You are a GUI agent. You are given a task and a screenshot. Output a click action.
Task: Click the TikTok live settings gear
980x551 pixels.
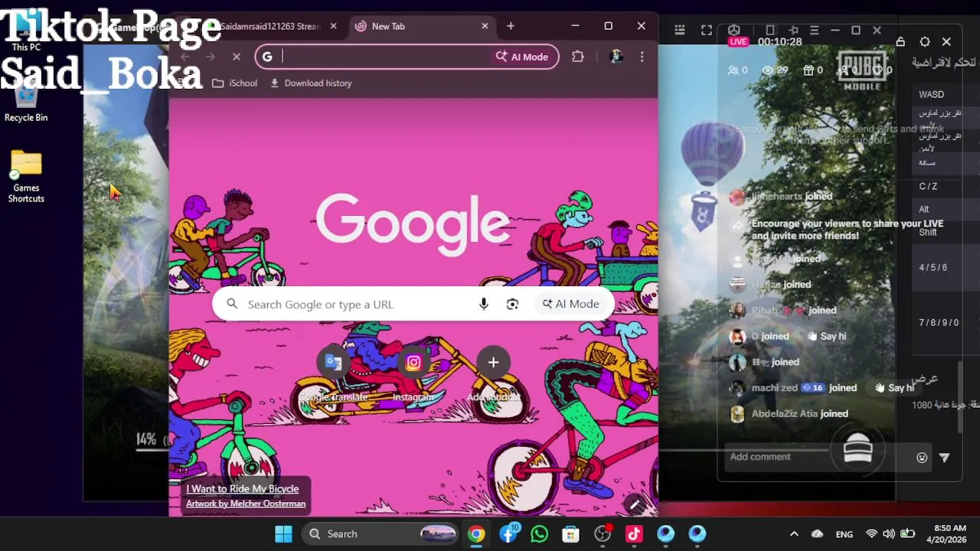coord(925,42)
